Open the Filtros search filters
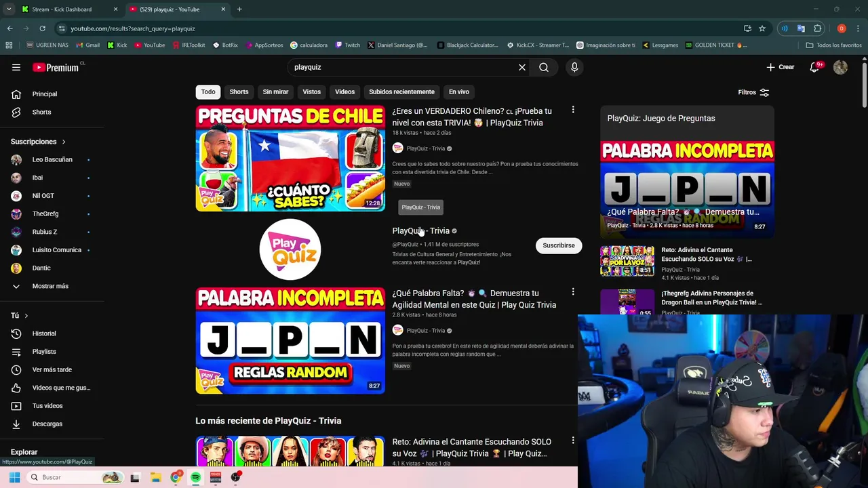 [753, 92]
